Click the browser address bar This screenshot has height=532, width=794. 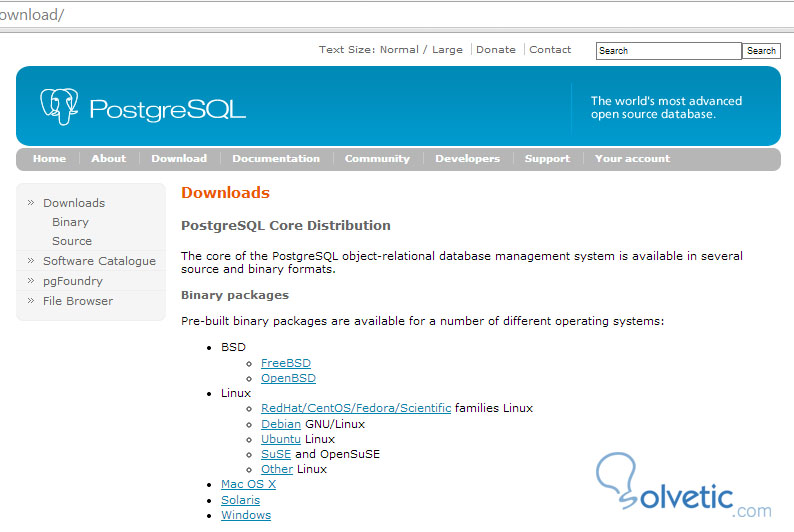tap(397, 15)
